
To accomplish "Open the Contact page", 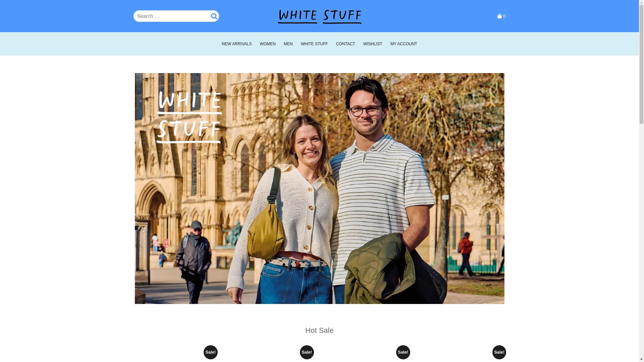I will pos(345,44).
